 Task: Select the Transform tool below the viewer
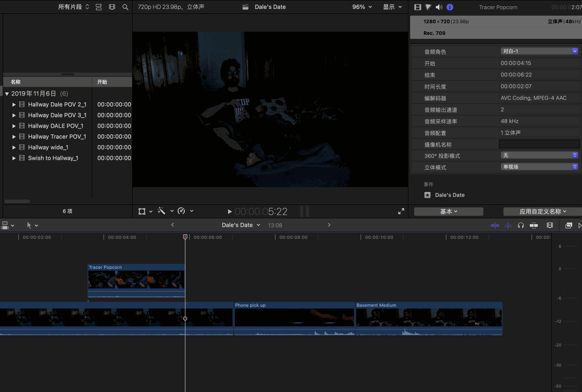click(142, 211)
